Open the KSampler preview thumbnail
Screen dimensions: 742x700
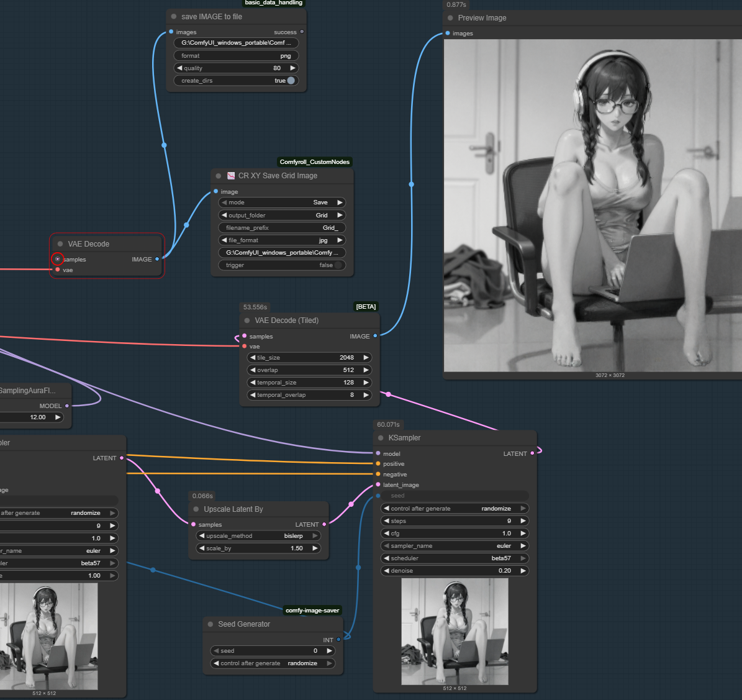(x=455, y=632)
